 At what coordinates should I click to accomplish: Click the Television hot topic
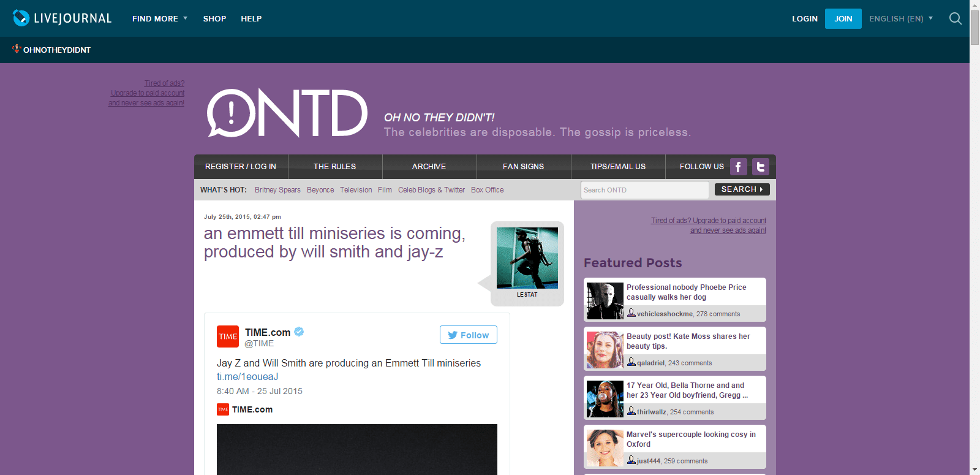click(356, 190)
